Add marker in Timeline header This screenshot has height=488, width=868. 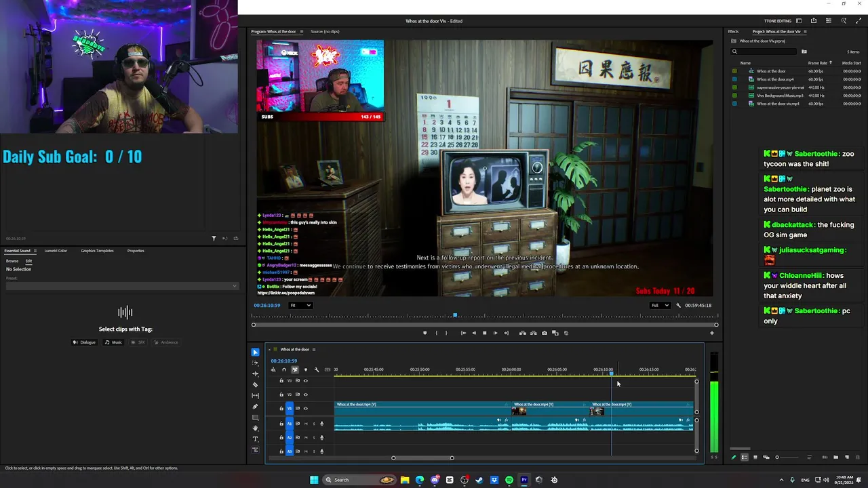coord(306,369)
